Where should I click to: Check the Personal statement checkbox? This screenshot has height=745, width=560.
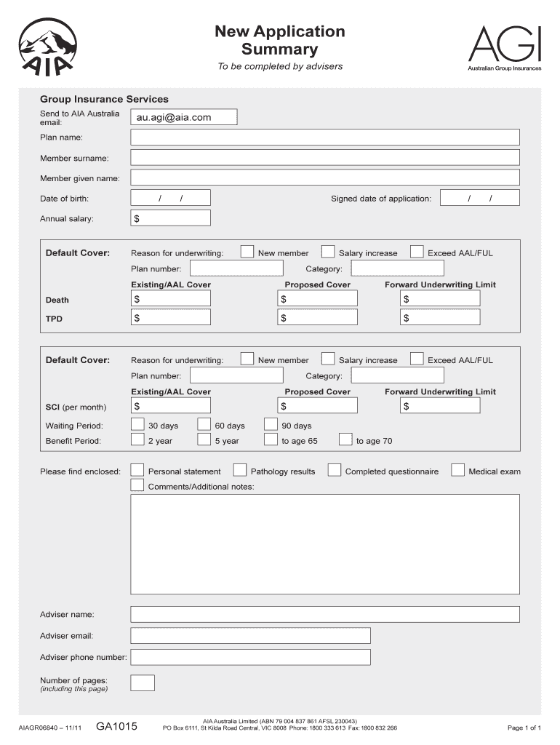coord(137,471)
